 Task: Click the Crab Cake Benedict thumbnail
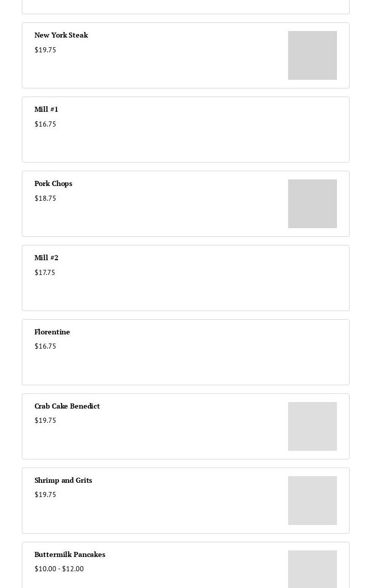313,426
